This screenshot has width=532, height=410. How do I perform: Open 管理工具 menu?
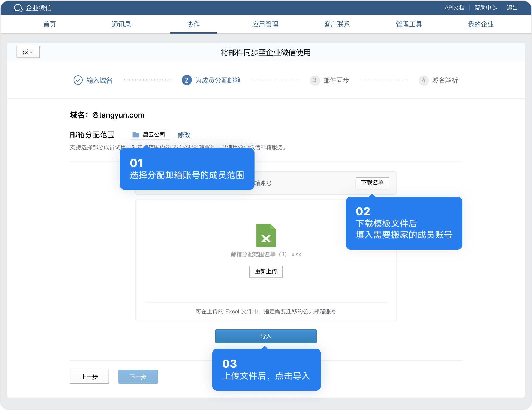[409, 24]
